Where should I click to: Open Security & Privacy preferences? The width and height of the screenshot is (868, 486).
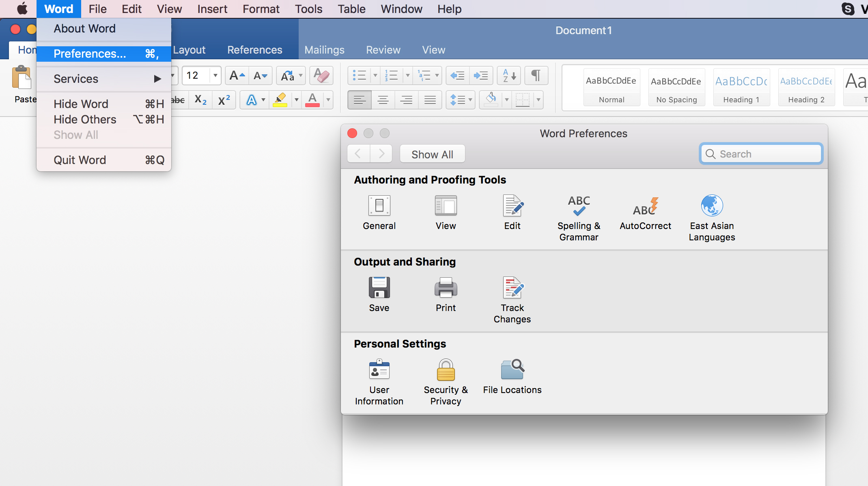446,370
